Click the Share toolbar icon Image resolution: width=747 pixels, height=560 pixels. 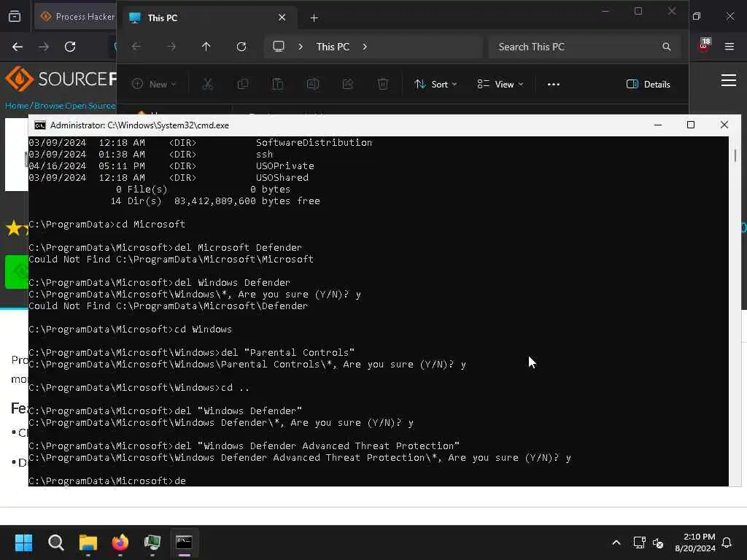coord(348,85)
